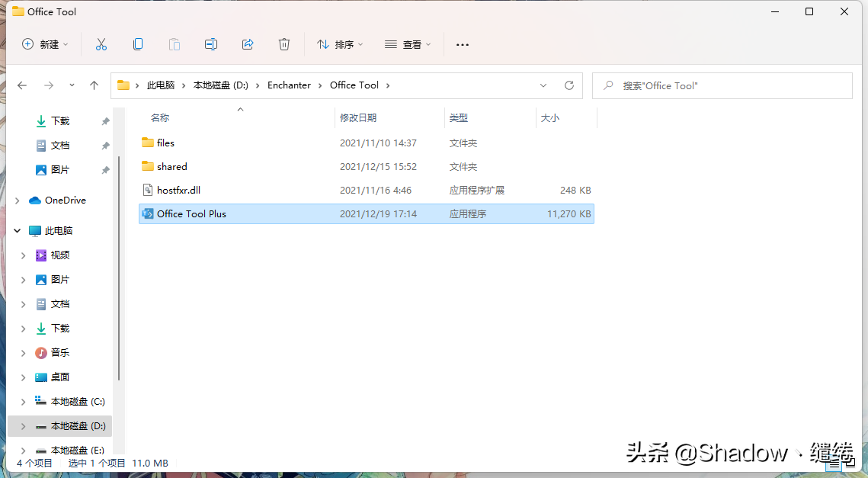This screenshot has height=478, width=868.
Task: Refresh the current folder view
Action: pyautogui.click(x=569, y=85)
